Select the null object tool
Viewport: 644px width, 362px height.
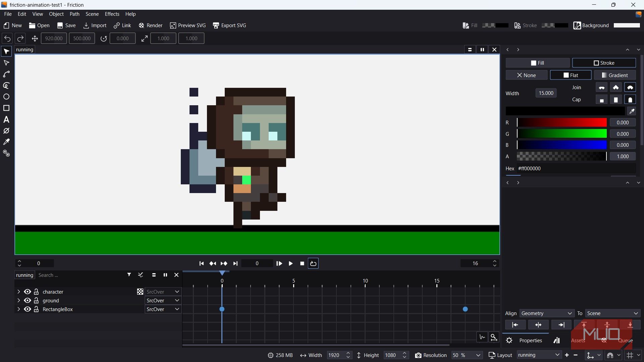click(6, 131)
